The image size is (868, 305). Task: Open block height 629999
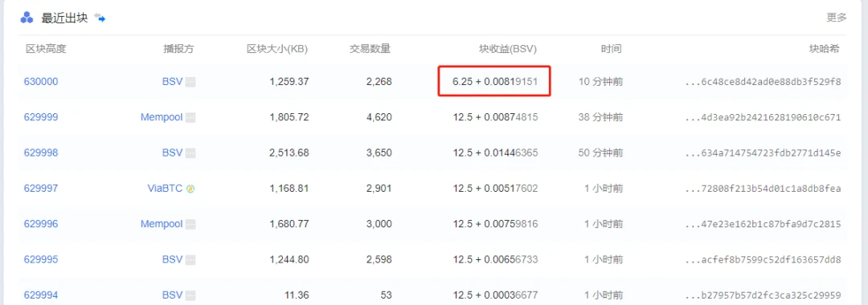click(x=41, y=117)
